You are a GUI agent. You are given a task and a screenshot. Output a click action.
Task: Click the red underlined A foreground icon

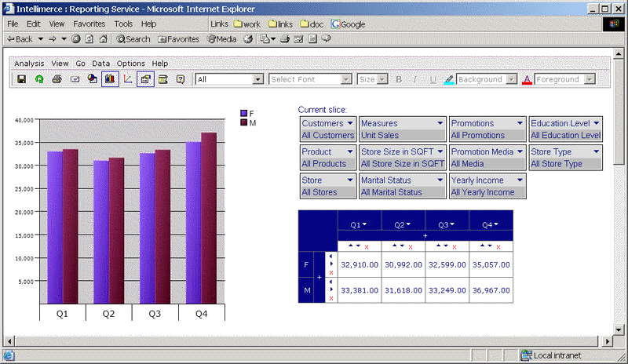(527, 80)
